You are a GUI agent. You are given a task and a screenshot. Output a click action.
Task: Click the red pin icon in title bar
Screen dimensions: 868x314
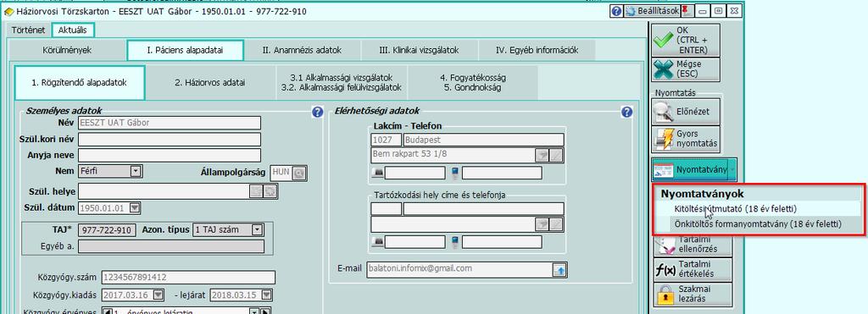tap(686, 11)
